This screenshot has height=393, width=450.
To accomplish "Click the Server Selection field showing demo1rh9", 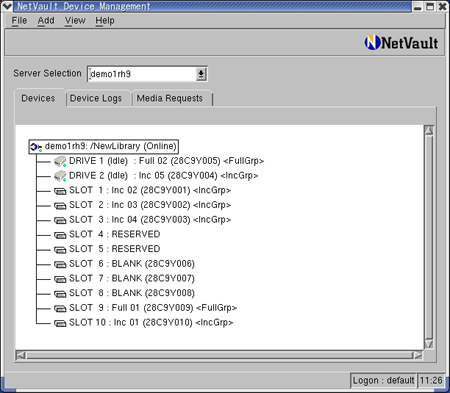I will [143, 74].
